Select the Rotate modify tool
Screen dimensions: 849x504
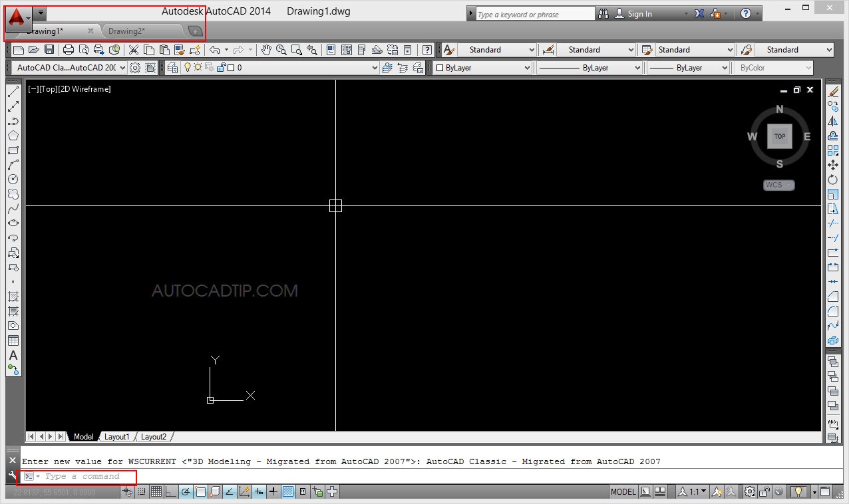coord(833,180)
